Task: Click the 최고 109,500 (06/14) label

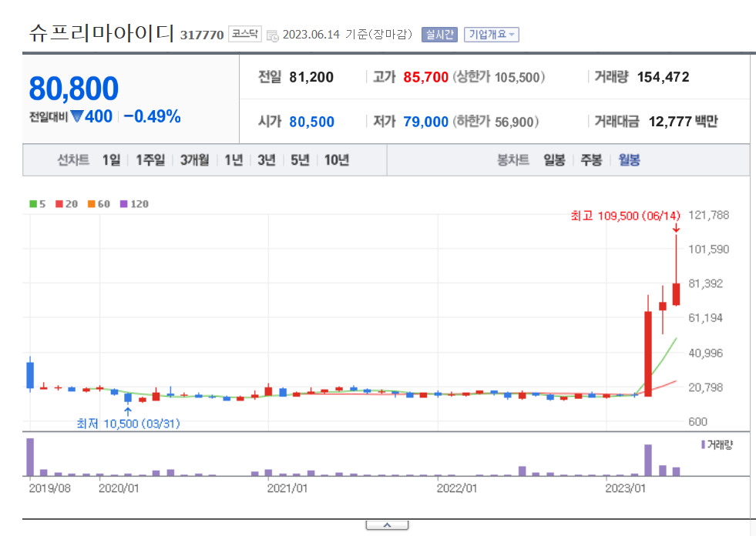Action: click(625, 216)
